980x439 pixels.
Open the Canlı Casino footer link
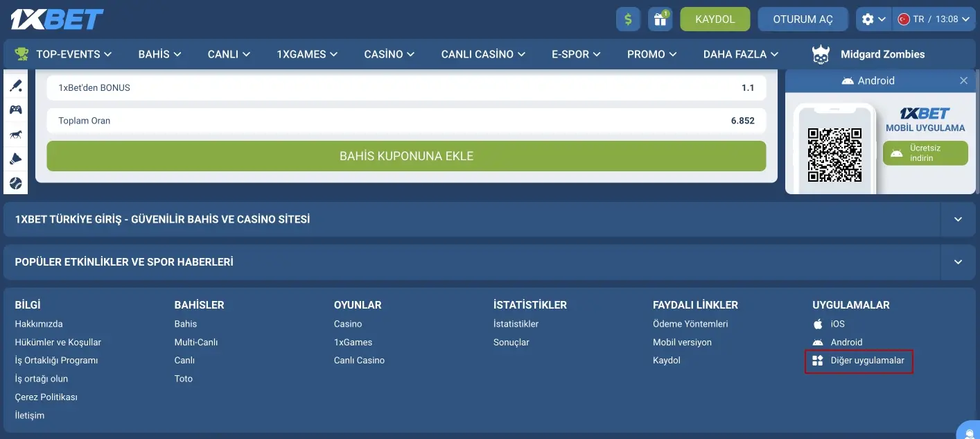pos(359,361)
